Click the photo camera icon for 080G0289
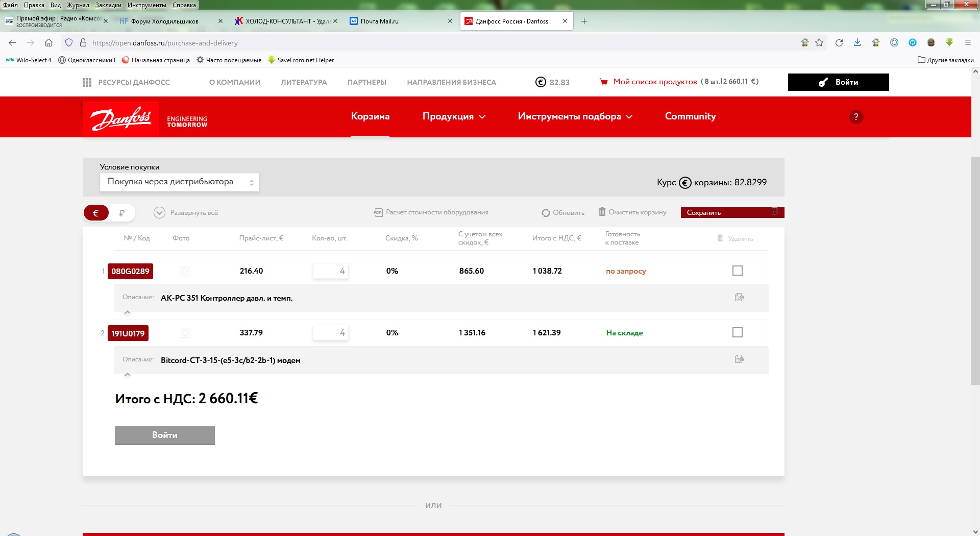Screen dimensions: 980x536 185,272
